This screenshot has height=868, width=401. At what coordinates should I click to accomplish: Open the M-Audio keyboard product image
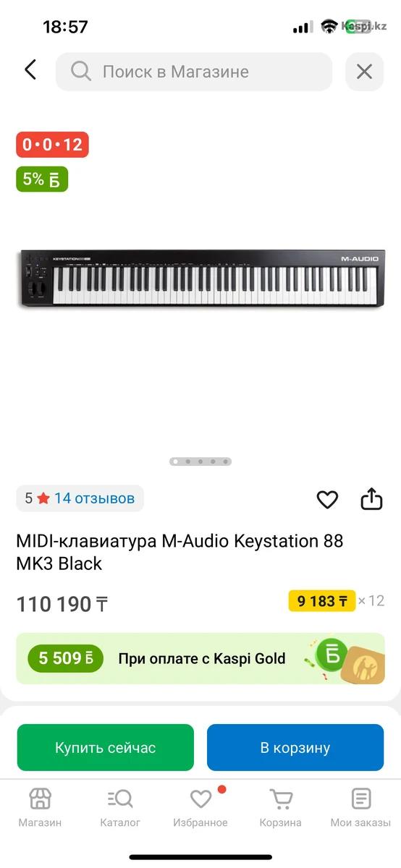pos(200,279)
